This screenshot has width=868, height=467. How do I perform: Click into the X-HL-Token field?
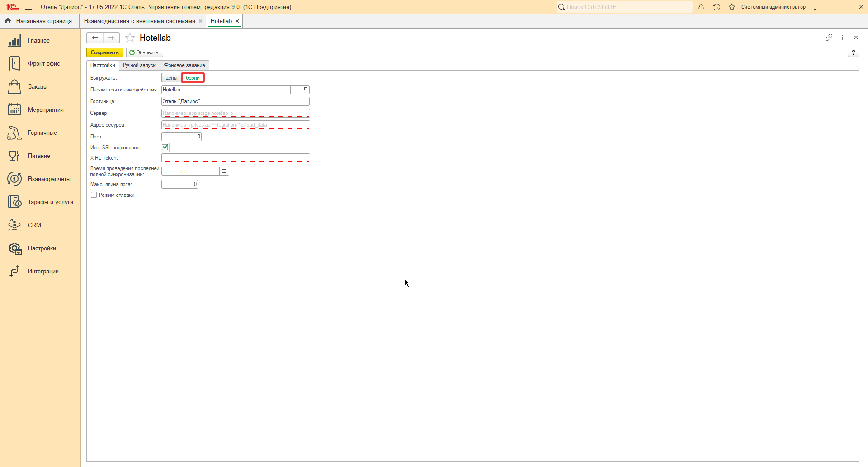(236, 158)
